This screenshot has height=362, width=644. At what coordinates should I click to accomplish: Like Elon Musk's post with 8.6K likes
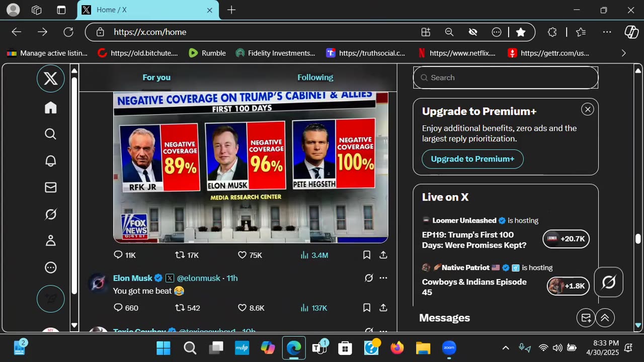251,308
